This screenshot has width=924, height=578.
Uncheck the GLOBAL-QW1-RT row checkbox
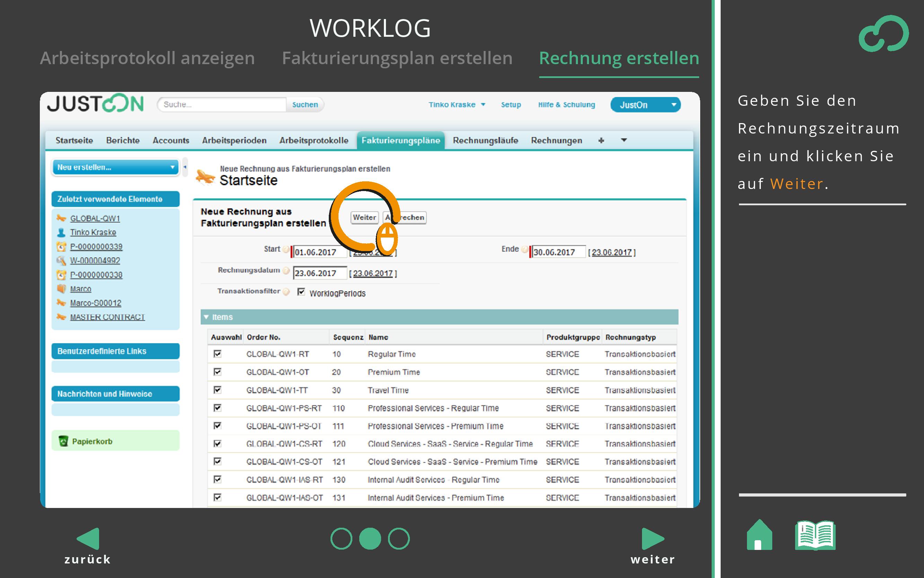click(x=217, y=354)
